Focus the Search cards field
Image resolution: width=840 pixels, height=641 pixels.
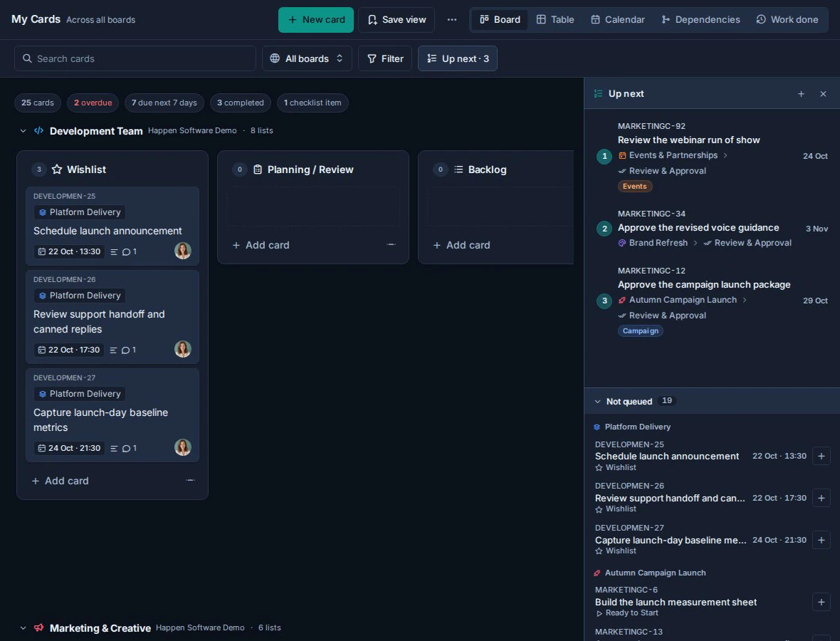(135, 58)
